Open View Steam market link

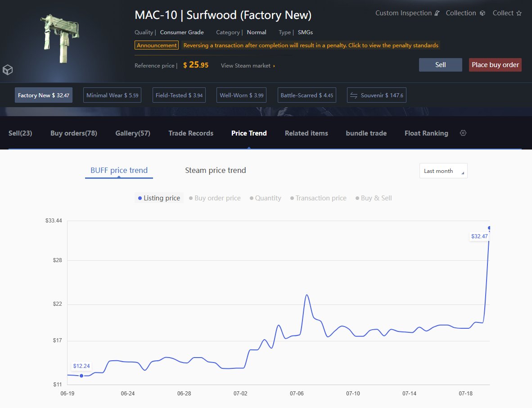248,65
